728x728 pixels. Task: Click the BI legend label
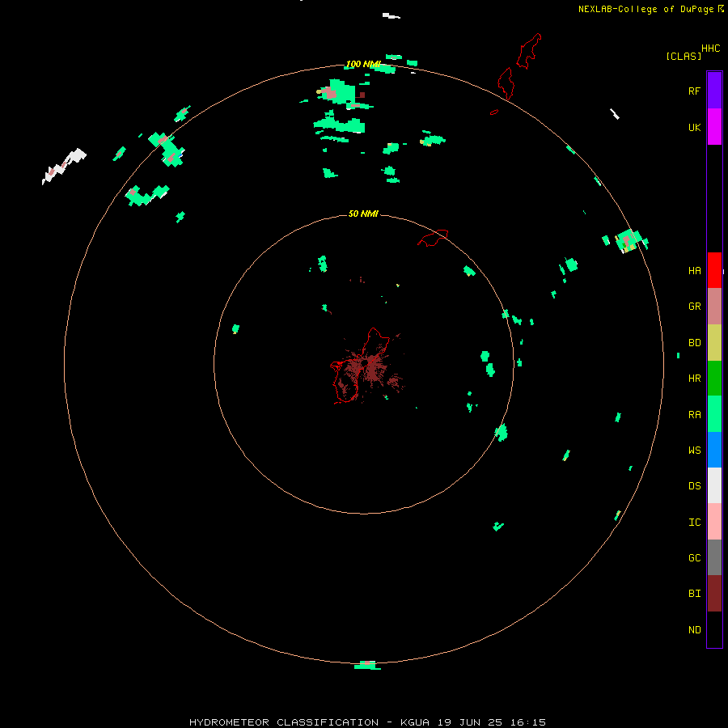(x=694, y=594)
